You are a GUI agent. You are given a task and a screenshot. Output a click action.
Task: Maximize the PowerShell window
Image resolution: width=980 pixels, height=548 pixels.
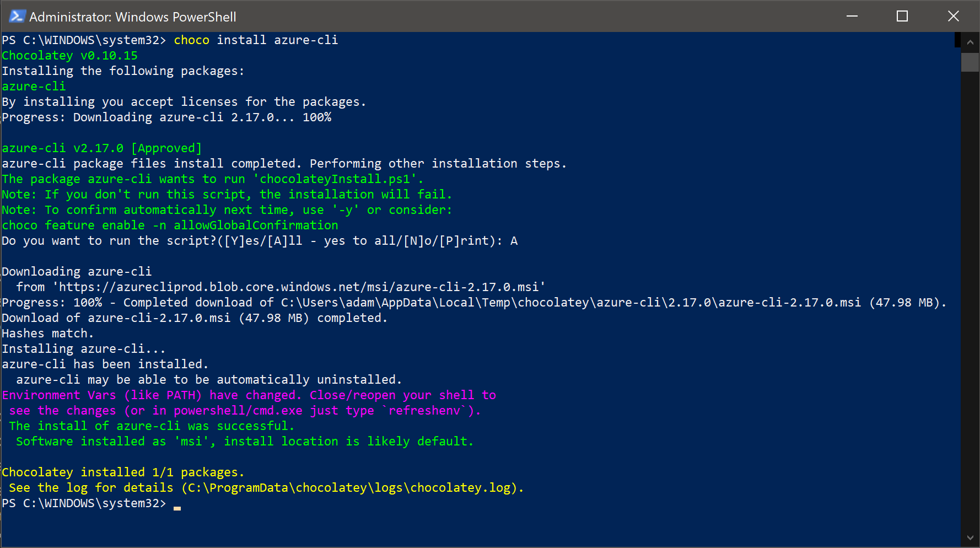point(902,17)
